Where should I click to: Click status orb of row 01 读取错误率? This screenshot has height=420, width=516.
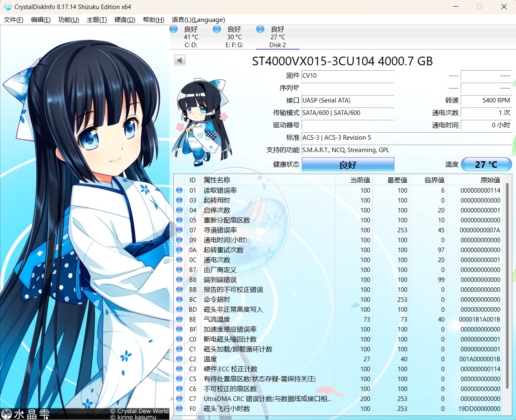coord(179,190)
